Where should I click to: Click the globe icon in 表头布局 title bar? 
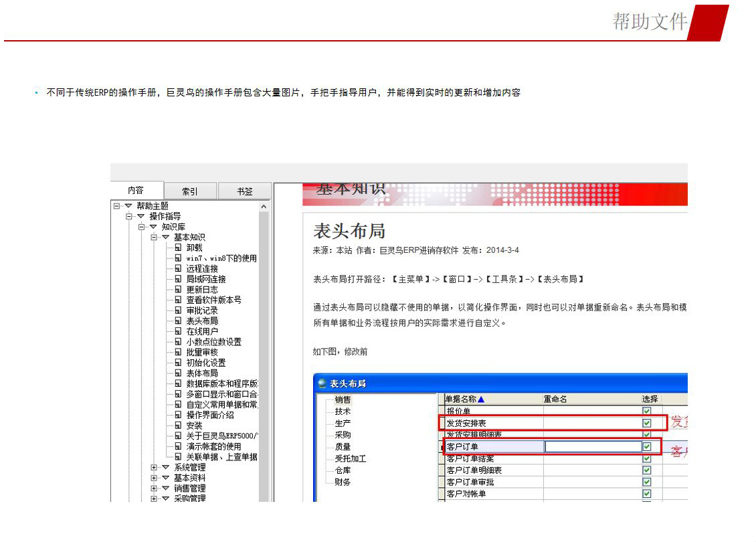(322, 384)
